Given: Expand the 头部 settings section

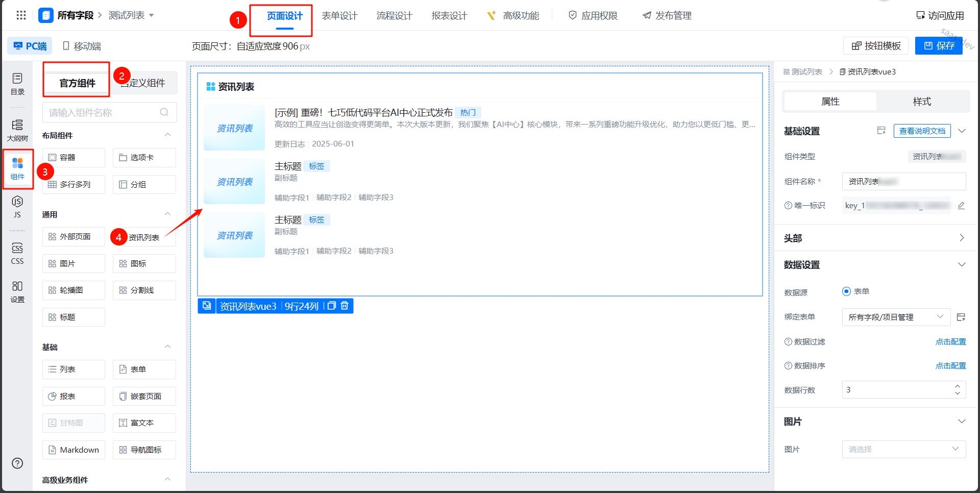Looking at the screenshot, I should 962,238.
